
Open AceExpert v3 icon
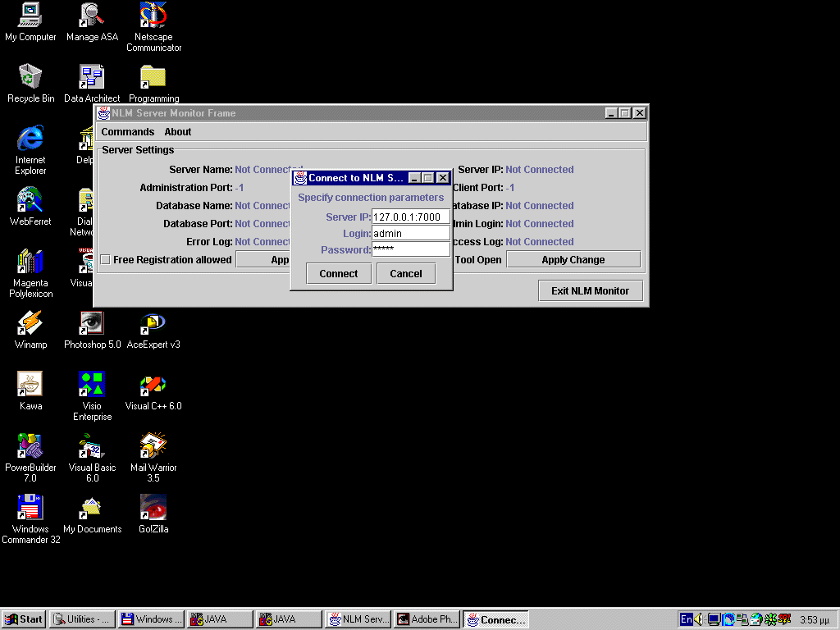coord(153,330)
